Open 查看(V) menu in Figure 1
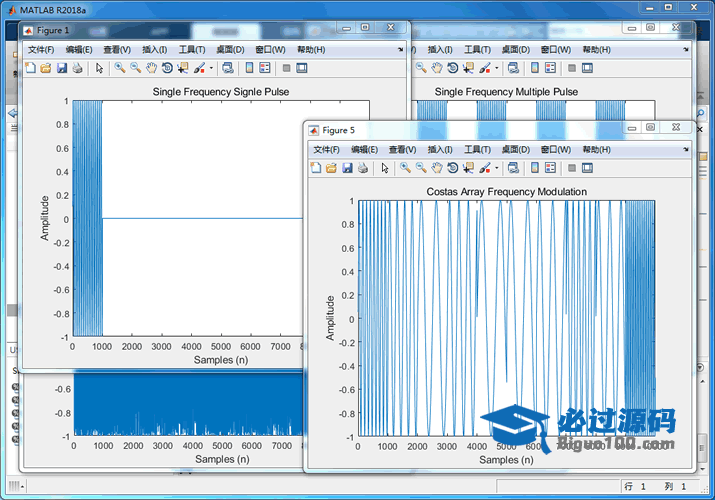This screenshot has width=715, height=500. (117, 50)
